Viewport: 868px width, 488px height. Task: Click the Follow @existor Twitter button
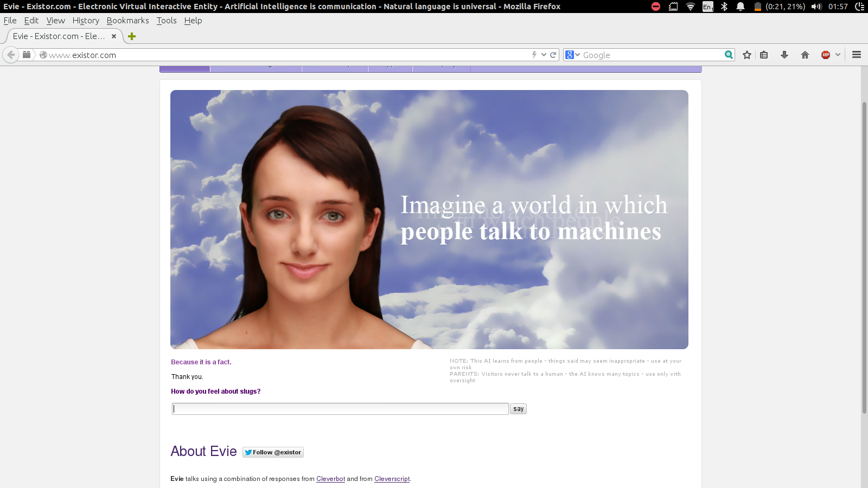click(273, 452)
